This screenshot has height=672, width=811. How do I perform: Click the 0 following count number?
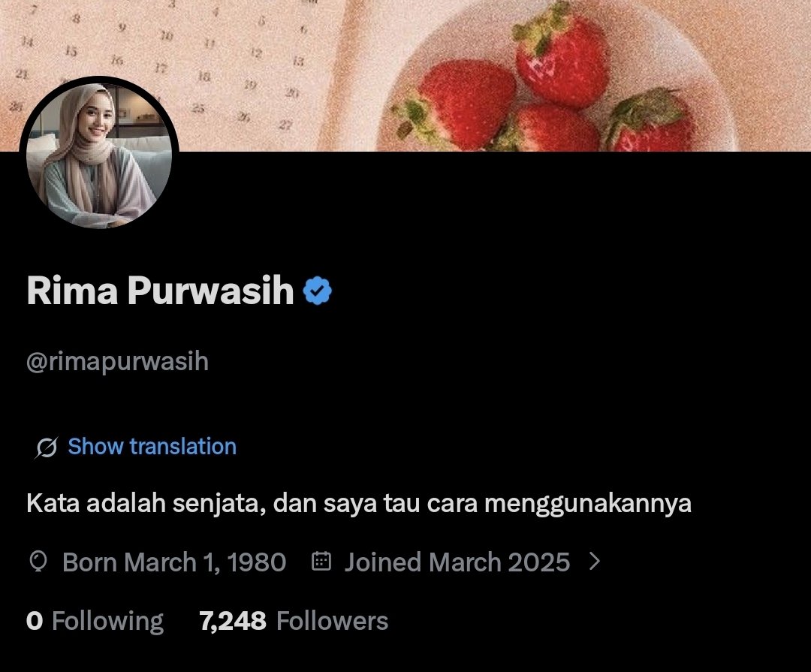pyautogui.click(x=34, y=621)
